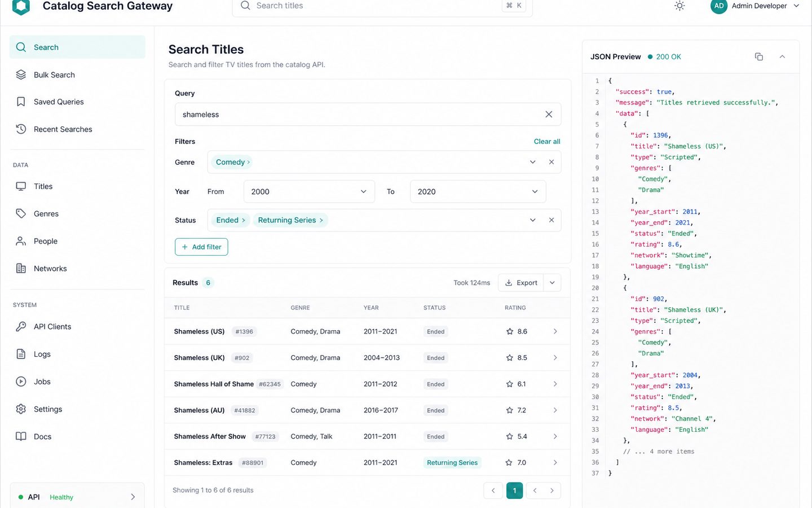Screen dimensions: 812x508
Task: Expand the Status filter dropdown
Action: [x=532, y=220]
